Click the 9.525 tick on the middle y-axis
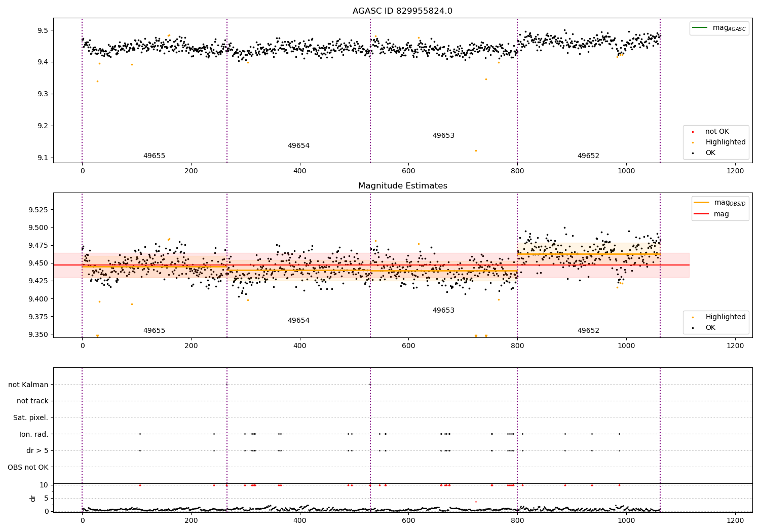760x532 pixels. click(39, 210)
